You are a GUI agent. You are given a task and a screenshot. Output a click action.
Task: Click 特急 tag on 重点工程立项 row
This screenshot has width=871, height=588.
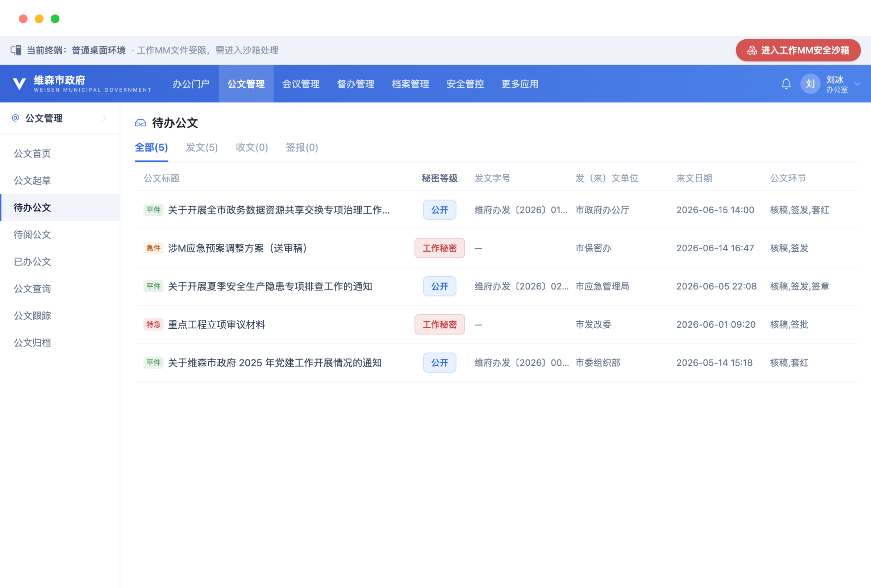click(x=153, y=324)
